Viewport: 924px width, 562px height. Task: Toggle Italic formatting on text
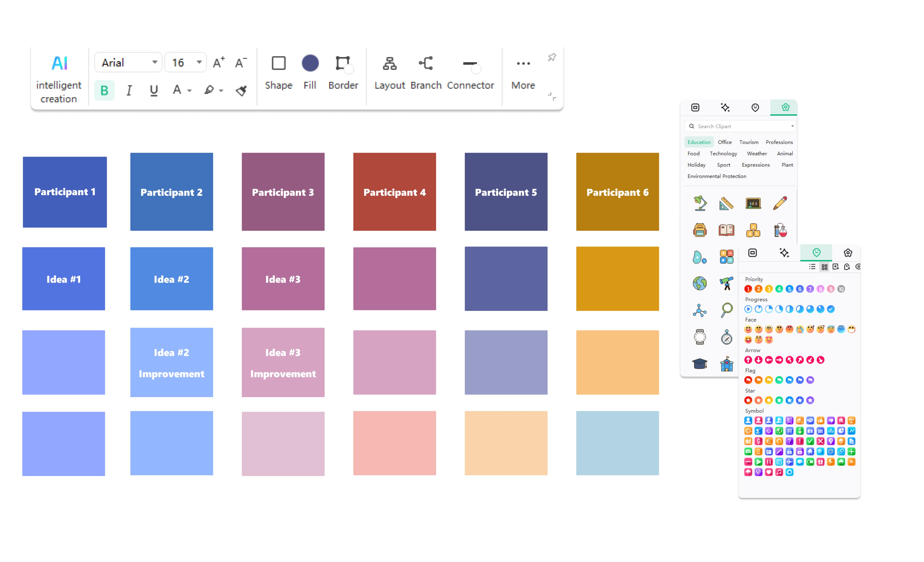(129, 90)
